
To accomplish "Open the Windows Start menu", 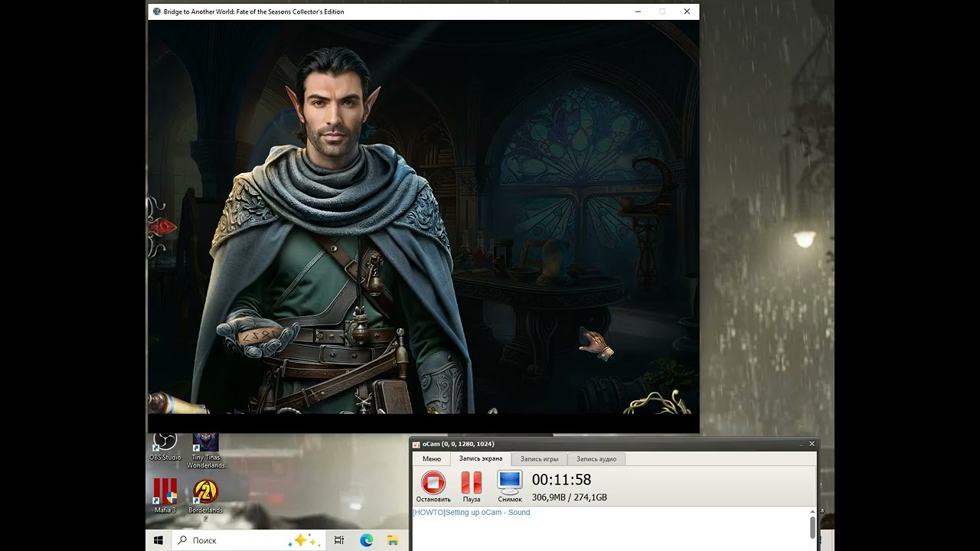I will [x=158, y=540].
